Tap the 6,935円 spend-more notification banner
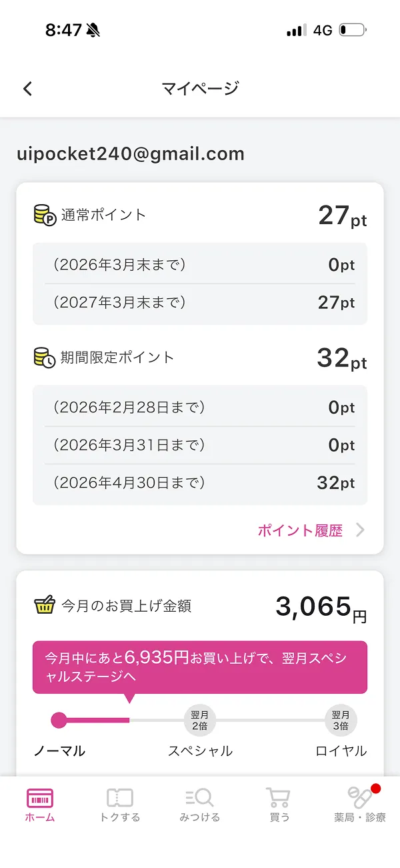Viewport: 400px width, 868px height. 199,667
